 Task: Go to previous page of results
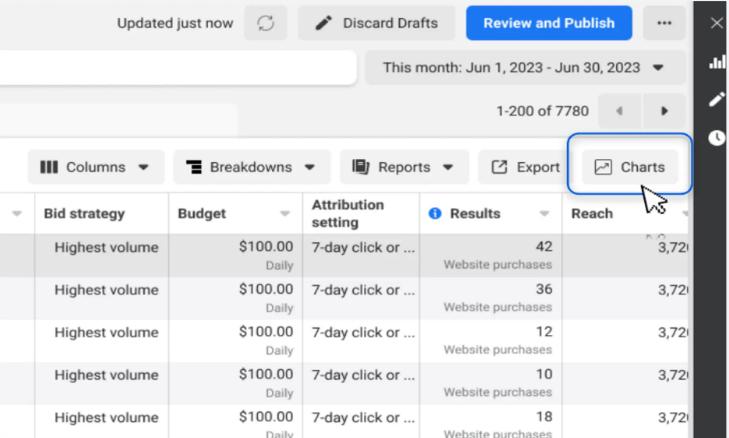click(619, 111)
